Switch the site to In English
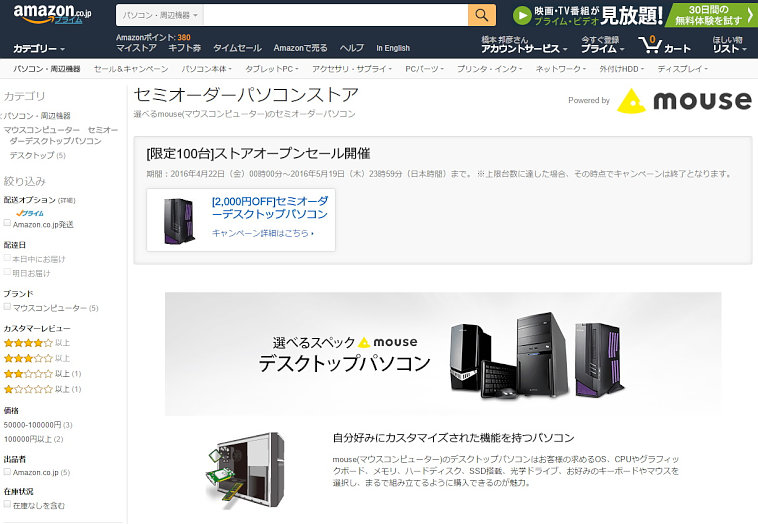Viewport: 758px width, 524px height. 393,48
